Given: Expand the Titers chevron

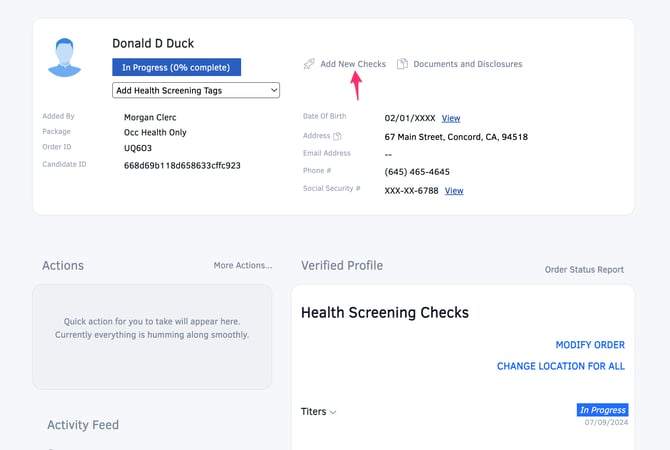Looking at the screenshot, I should click(x=333, y=412).
